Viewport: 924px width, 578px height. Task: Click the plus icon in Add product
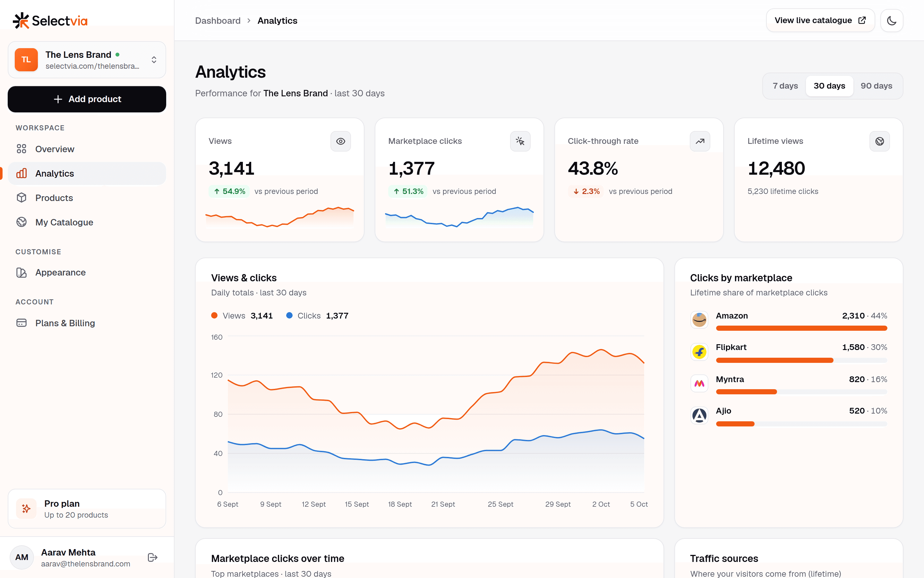58,99
